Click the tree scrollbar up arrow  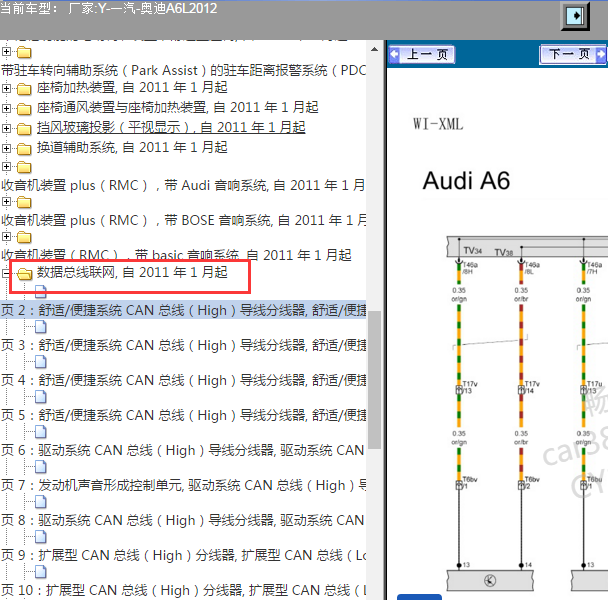(x=374, y=49)
